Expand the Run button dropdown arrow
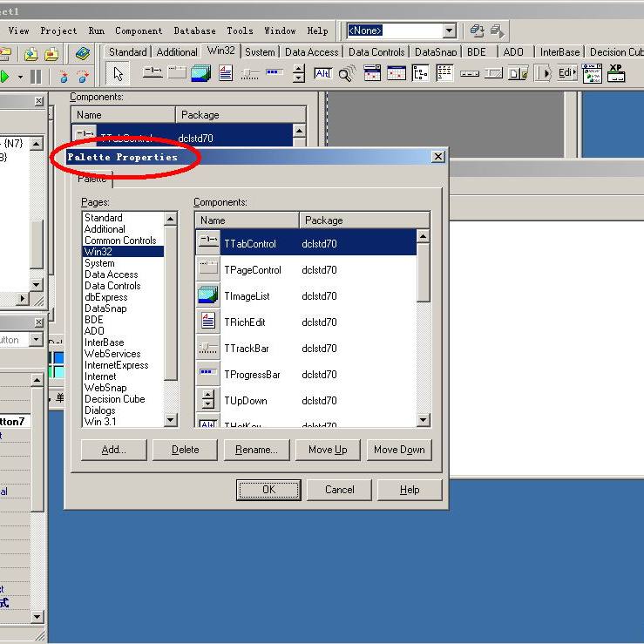This screenshot has width=644, height=644. [20, 77]
